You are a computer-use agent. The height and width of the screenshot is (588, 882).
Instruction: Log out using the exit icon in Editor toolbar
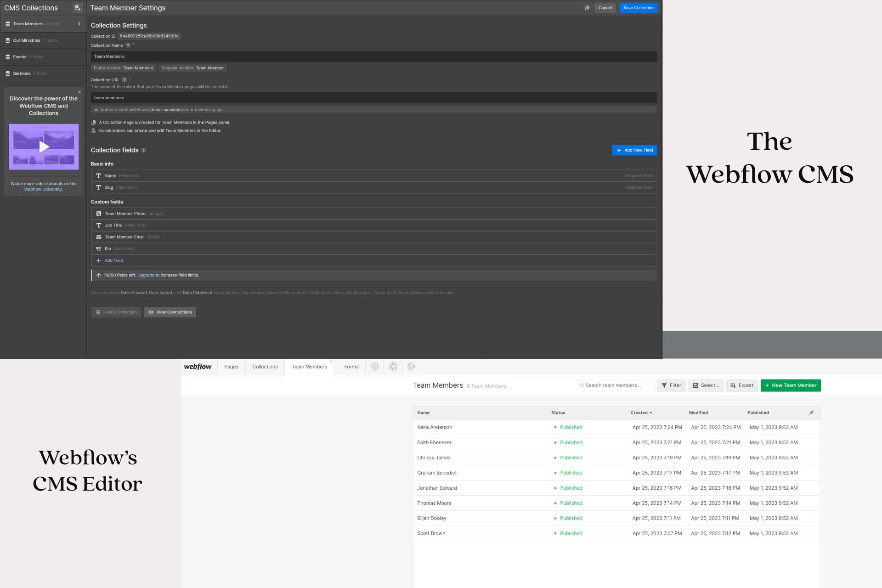click(412, 367)
